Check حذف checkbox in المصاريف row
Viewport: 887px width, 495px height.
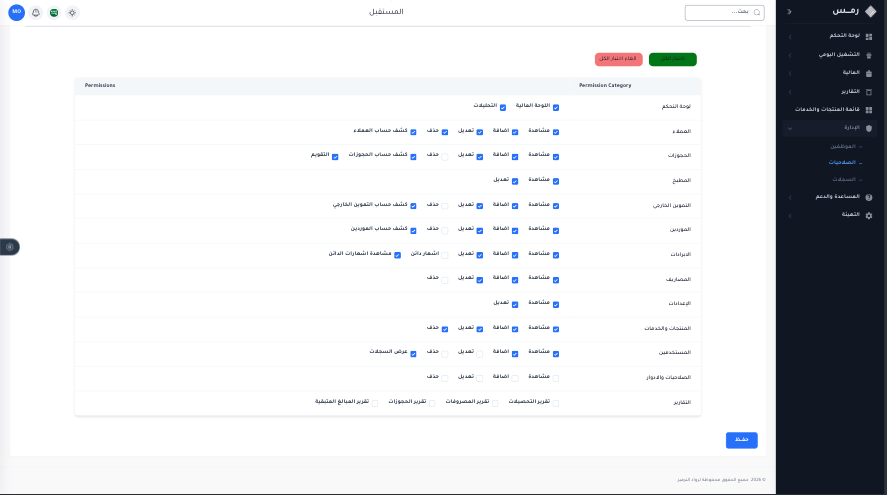click(445, 280)
